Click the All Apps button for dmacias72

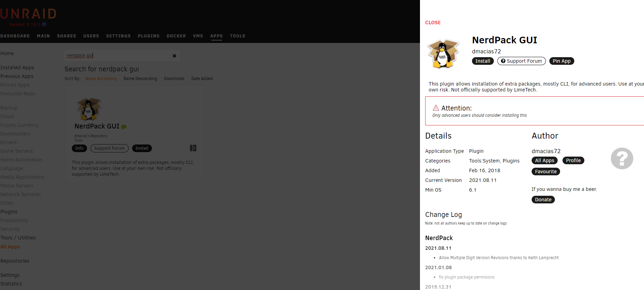click(x=544, y=160)
